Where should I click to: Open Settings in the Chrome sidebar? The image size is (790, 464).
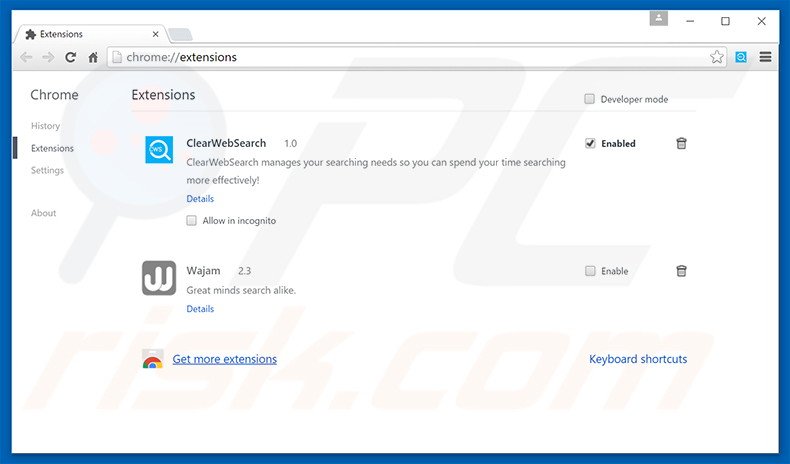pos(47,170)
